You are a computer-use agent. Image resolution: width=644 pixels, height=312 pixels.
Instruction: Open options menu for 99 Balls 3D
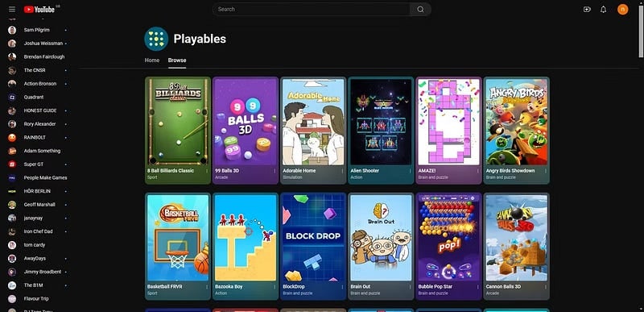click(275, 171)
